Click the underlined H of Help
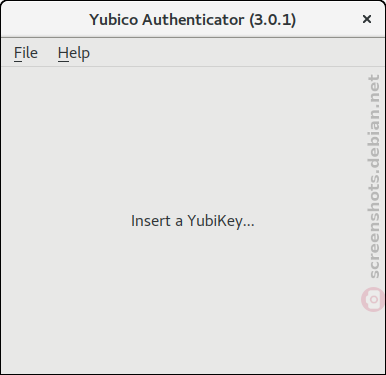The image size is (386, 375). click(63, 53)
